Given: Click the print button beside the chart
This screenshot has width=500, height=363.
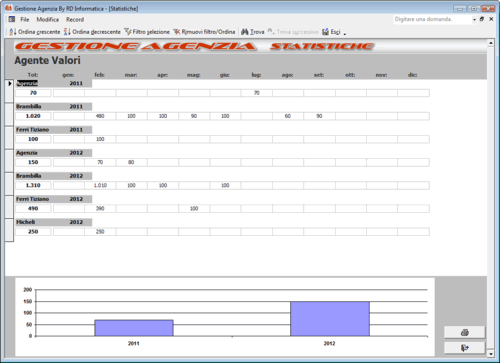Looking at the screenshot, I should click(x=465, y=332).
